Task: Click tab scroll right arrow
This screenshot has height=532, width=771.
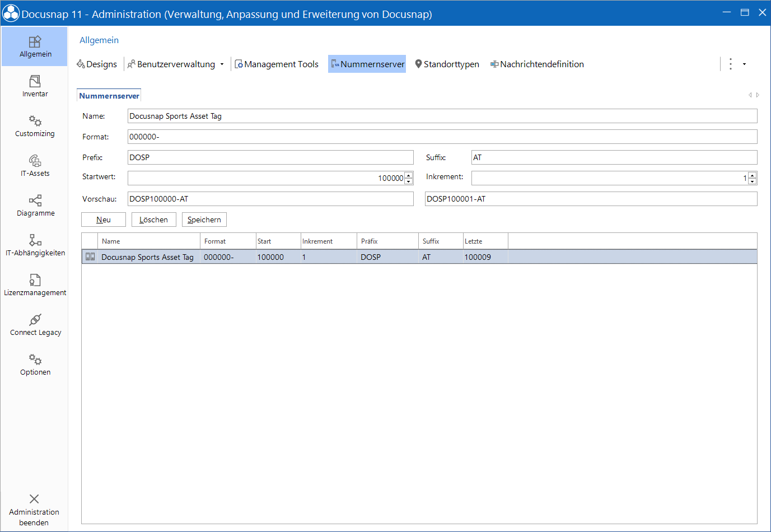Action: click(758, 95)
